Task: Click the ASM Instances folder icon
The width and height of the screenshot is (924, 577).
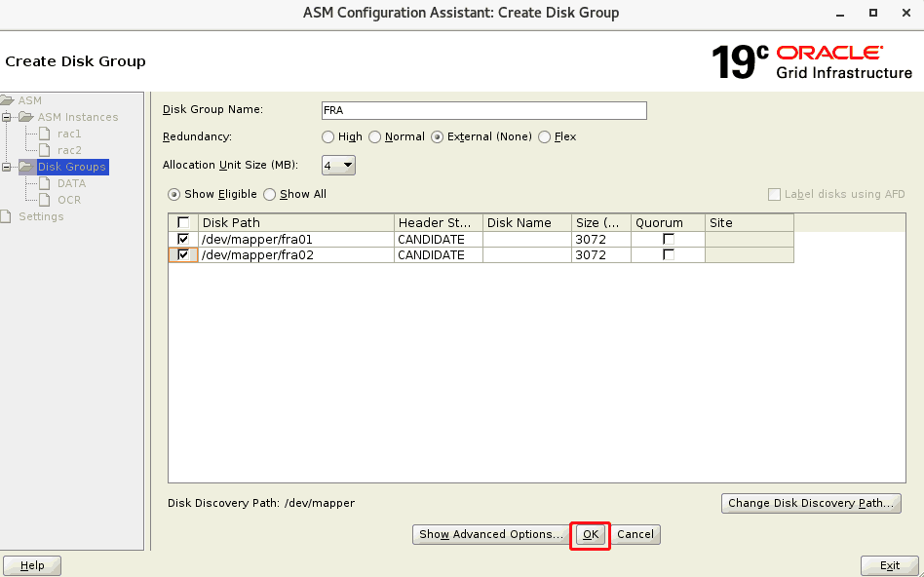Action: (26, 117)
